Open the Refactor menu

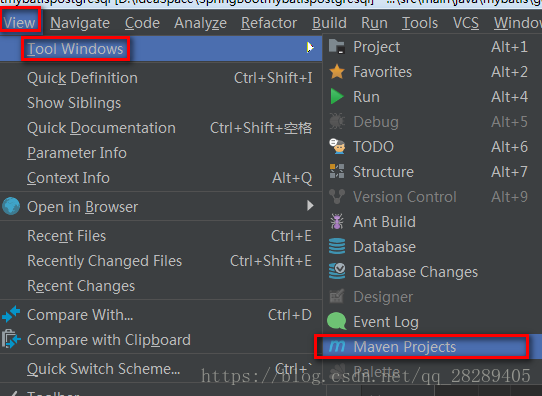[269, 23]
